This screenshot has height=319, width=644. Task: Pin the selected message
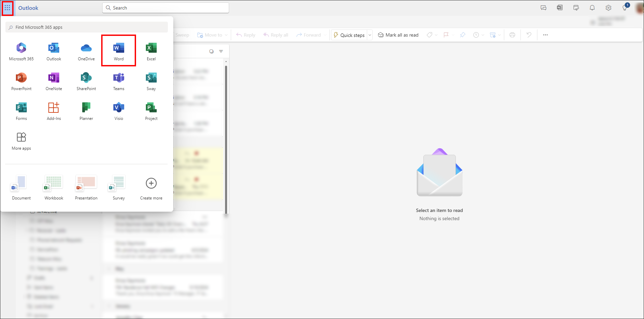463,35
